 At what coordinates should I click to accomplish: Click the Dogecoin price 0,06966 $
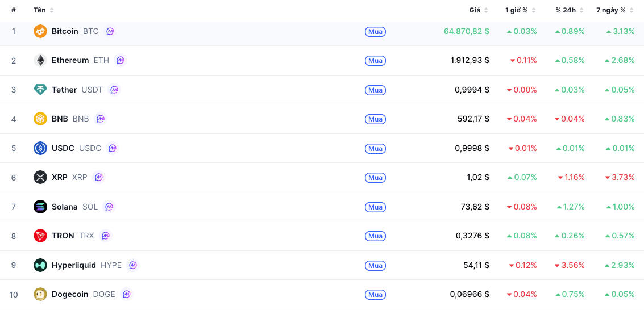point(470,295)
